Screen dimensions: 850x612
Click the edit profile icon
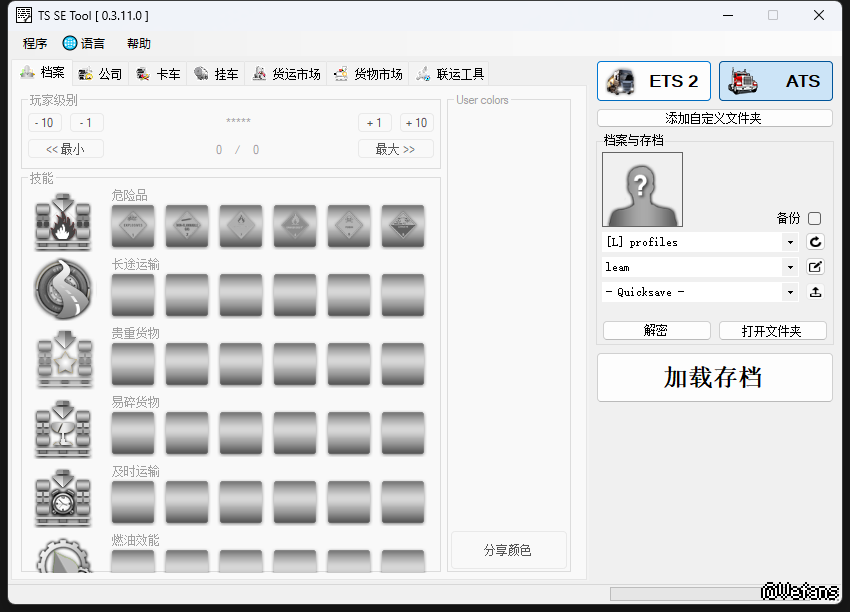815,267
